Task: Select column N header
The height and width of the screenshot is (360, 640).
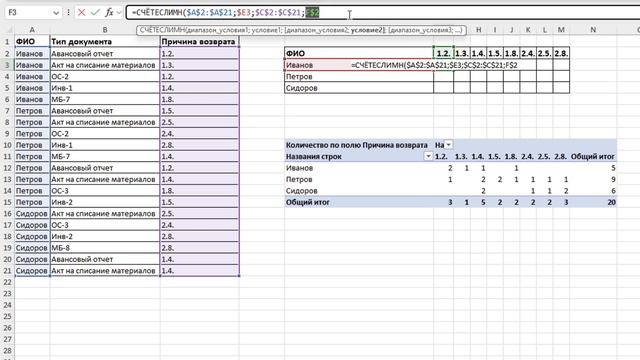Action: point(593,30)
